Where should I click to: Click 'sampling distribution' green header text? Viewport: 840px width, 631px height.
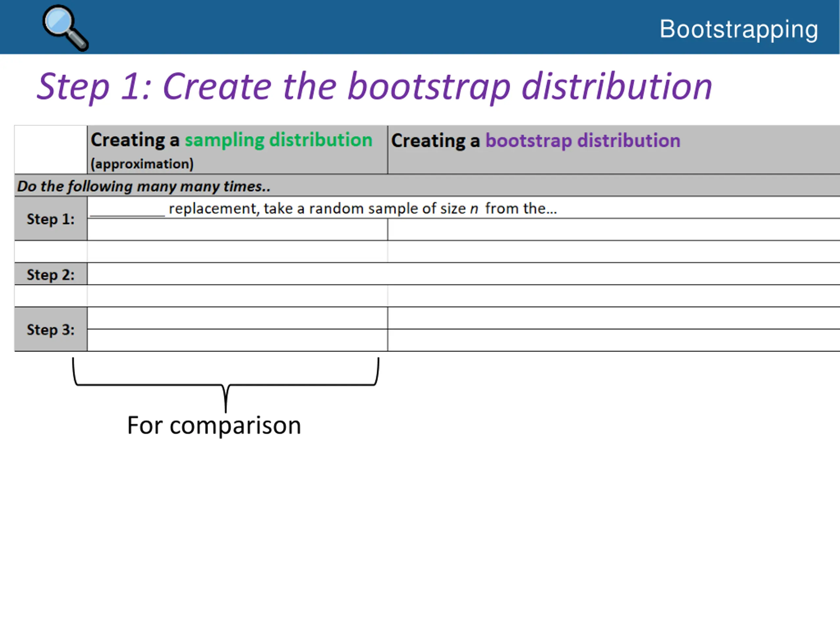coord(279,140)
